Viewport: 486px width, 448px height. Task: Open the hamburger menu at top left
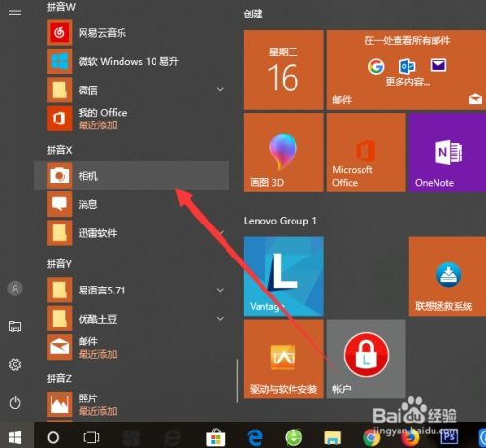point(16,14)
